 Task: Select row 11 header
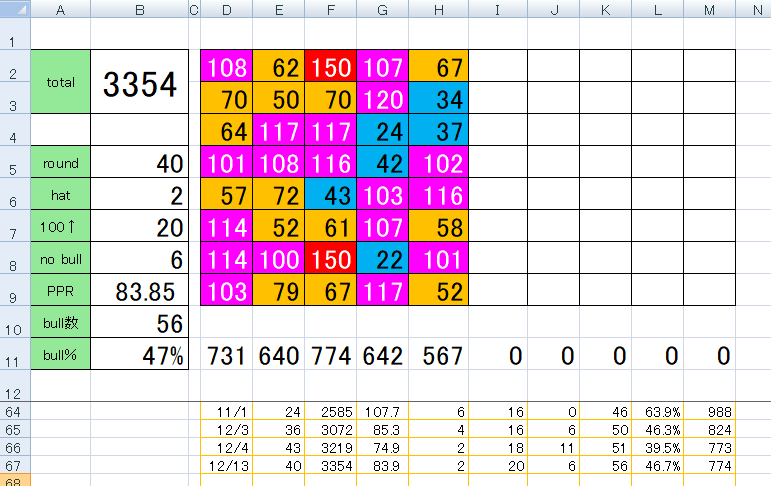tap(15, 354)
